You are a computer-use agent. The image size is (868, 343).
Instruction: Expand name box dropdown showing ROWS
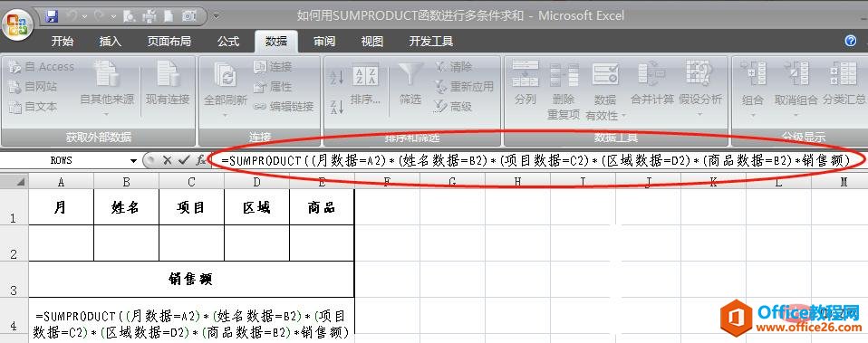tap(133, 160)
